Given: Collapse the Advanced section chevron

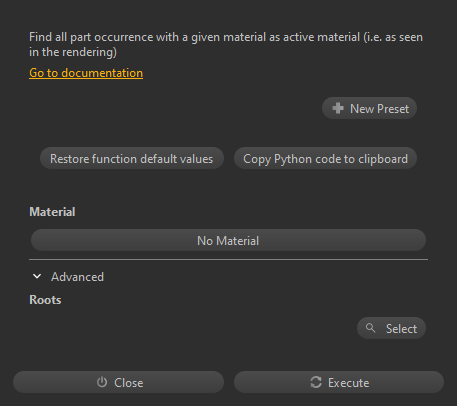Looking at the screenshot, I should click(37, 276).
